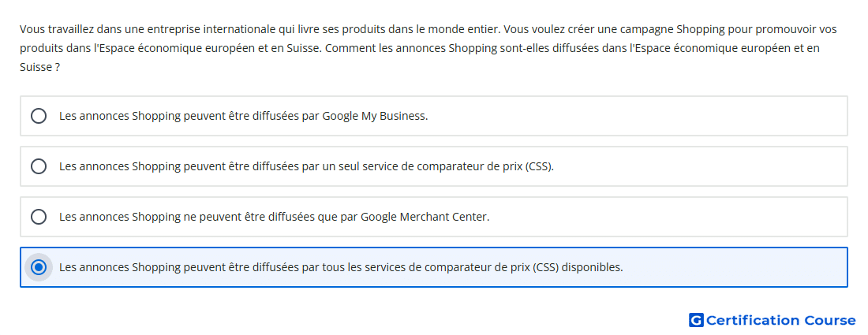This screenshot has height=335, width=868.
Task: Click the final question line 'Suisse ?'
Action: [x=40, y=68]
